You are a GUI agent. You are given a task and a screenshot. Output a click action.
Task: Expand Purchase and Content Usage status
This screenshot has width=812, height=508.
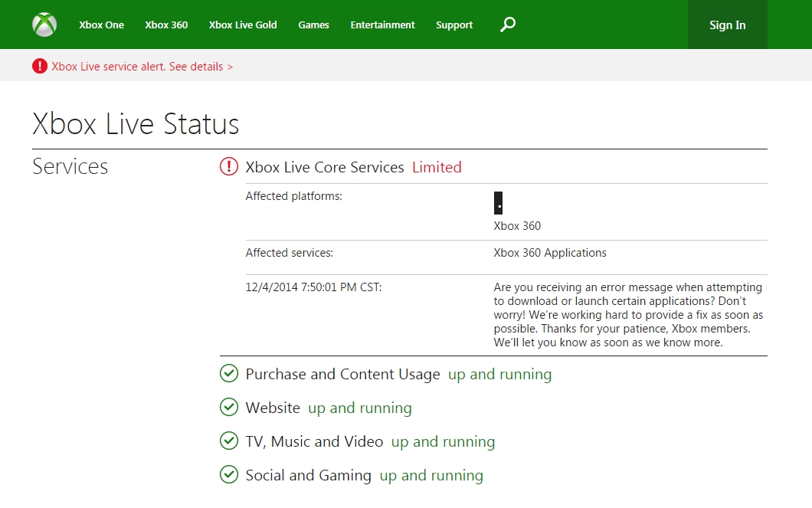pos(343,374)
